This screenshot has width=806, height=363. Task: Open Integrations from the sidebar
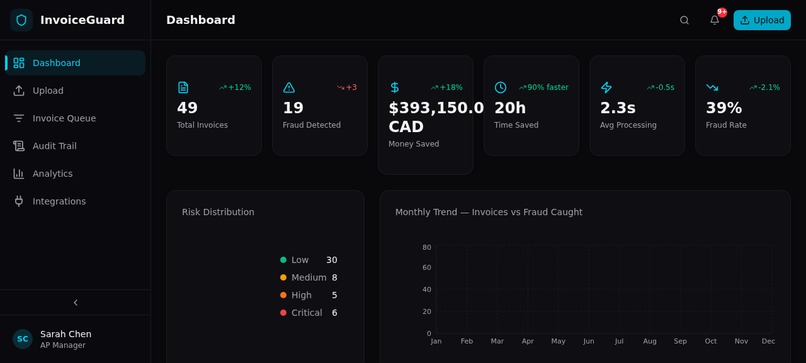(75, 202)
